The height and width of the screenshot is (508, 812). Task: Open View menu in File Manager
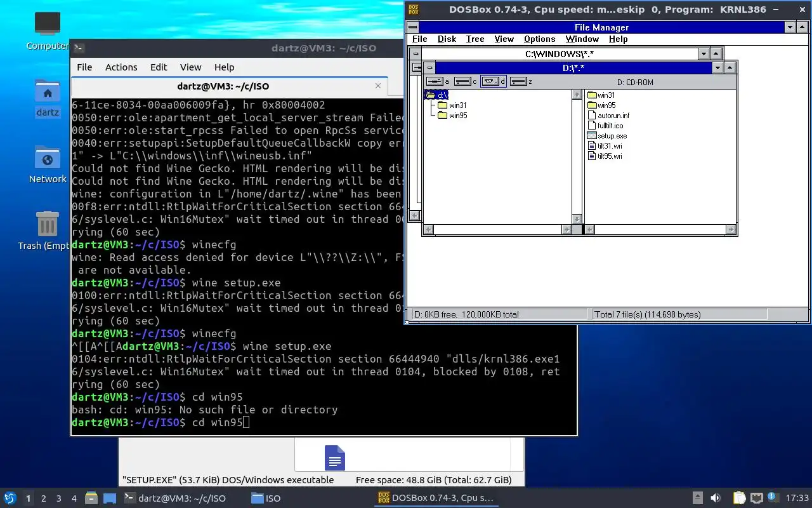coord(504,39)
